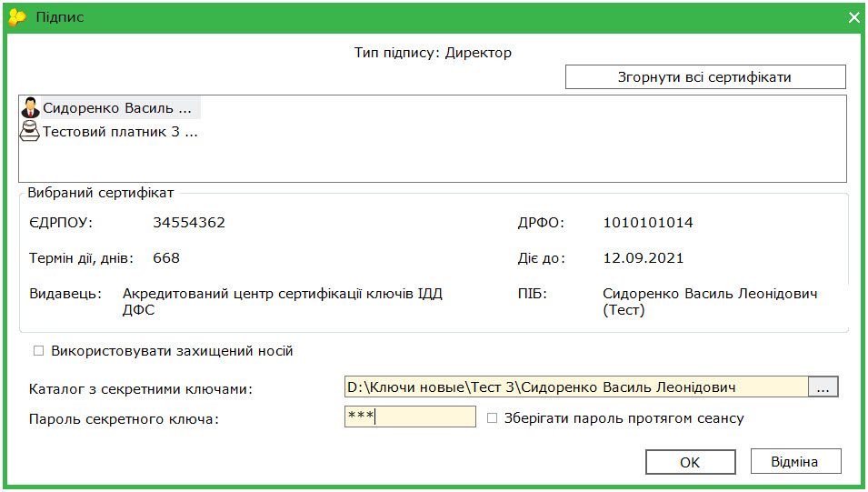The height and width of the screenshot is (492, 868).
Task: Cancel the dialog with Відміна
Action: point(795,461)
